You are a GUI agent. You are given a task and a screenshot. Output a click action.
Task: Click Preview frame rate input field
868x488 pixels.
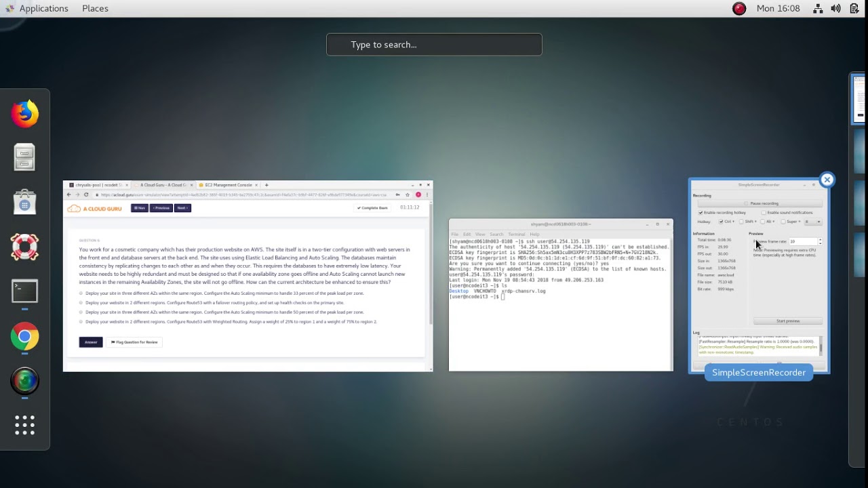803,241
